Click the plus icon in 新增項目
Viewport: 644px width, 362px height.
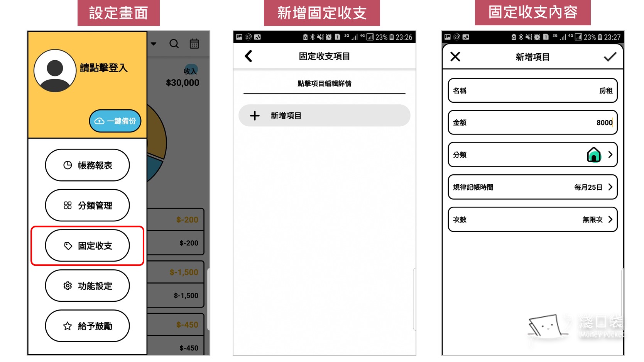pos(255,116)
